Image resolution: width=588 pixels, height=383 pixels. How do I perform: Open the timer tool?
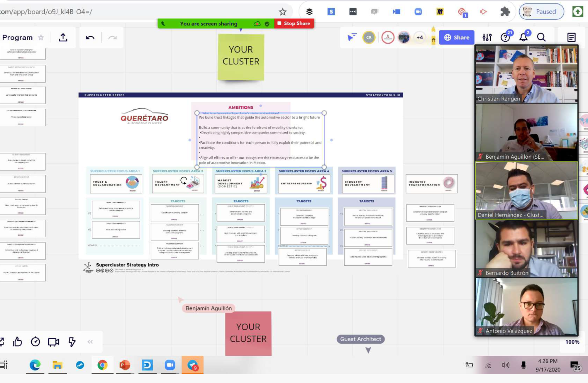point(35,342)
